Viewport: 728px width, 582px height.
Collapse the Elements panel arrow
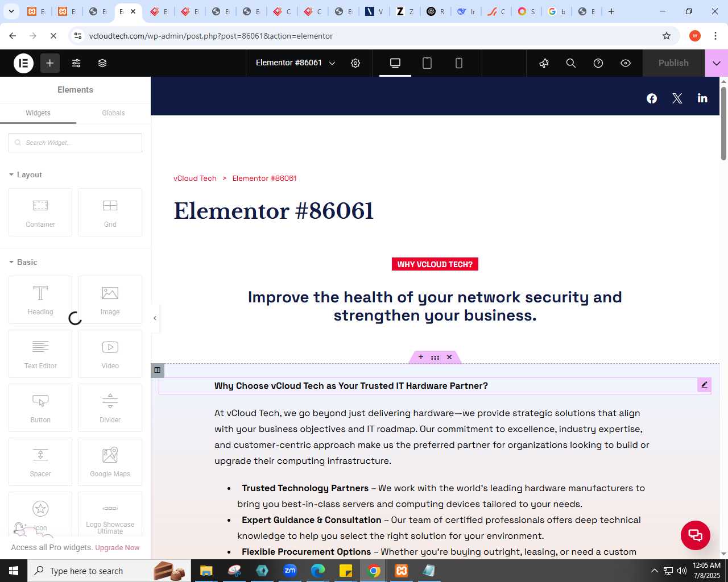click(x=155, y=318)
